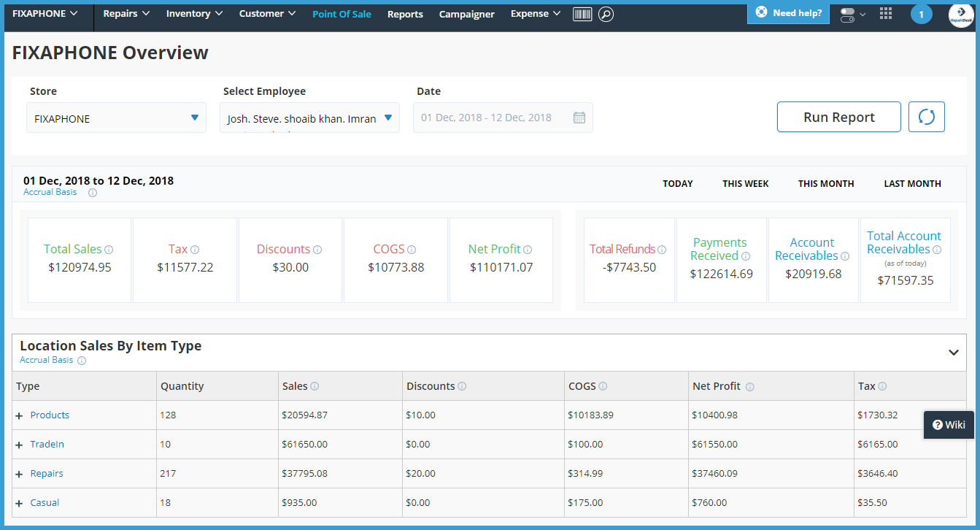
Task: Expand the TradeIn row
Action: 20,445
